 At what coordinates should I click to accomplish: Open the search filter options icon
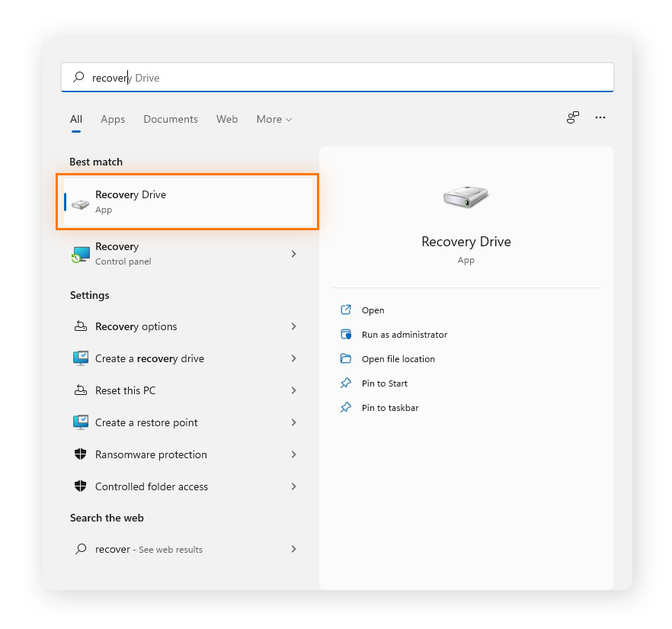pos(572,117)
